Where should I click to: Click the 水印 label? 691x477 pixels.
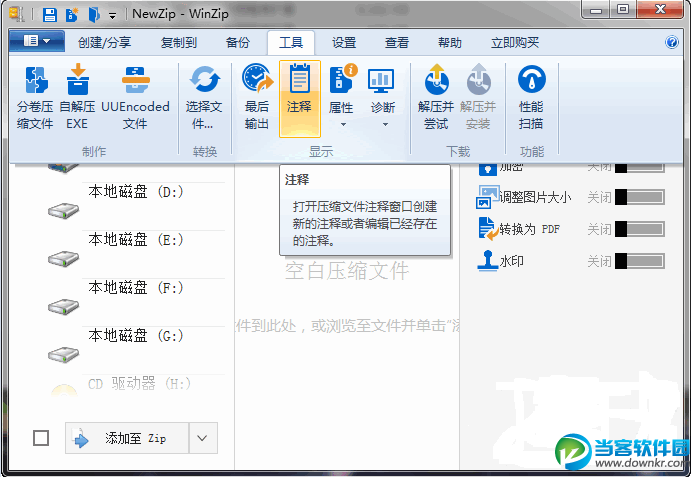point(512,261)
